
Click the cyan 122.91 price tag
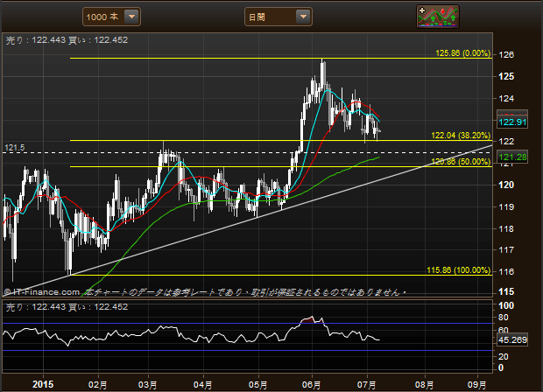[x=512, y=122]
